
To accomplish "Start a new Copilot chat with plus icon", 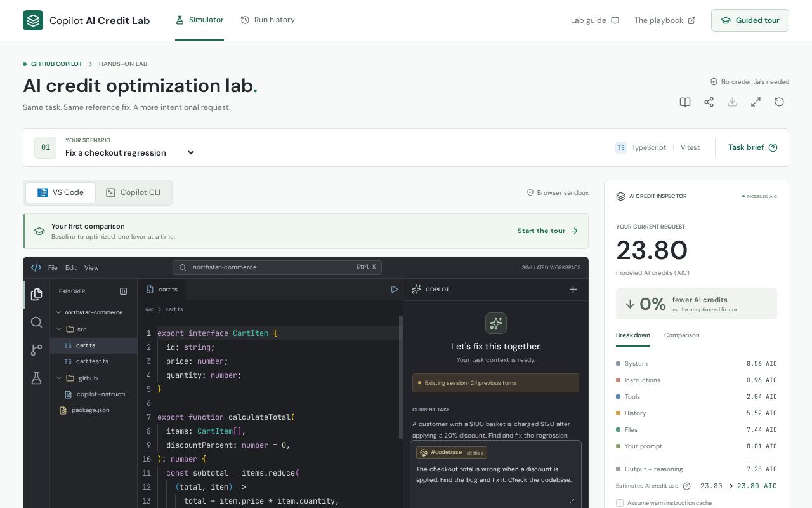I will tap(573, 290).
